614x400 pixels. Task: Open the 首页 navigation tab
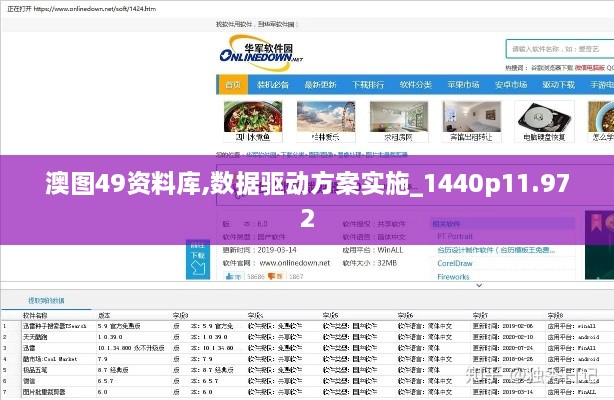coord(232,85)
